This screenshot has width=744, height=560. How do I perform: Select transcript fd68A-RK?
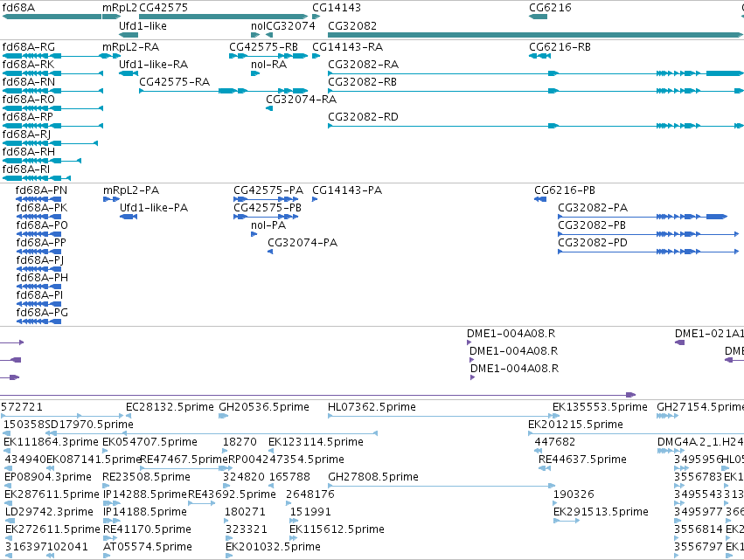tap(28, 65)
